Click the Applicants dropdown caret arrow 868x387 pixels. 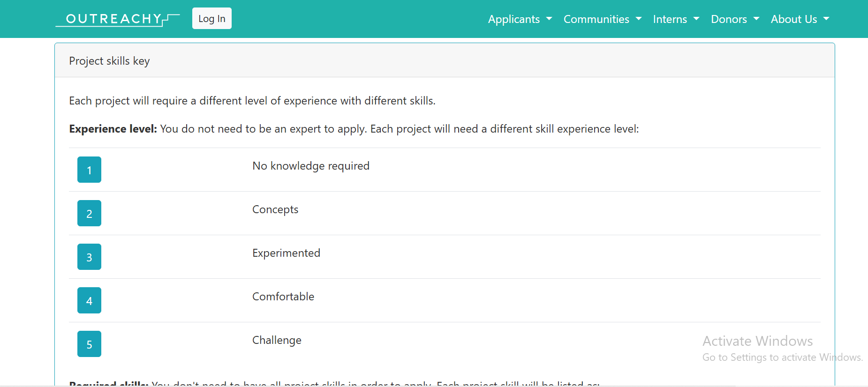(x=549, y=19)
